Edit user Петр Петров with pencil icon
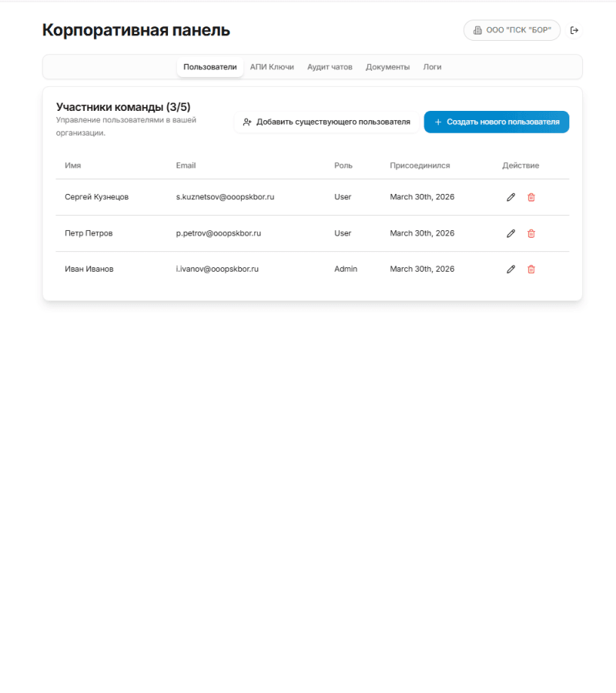The width and height of the screenshot is (616, 693). [511, 233]
